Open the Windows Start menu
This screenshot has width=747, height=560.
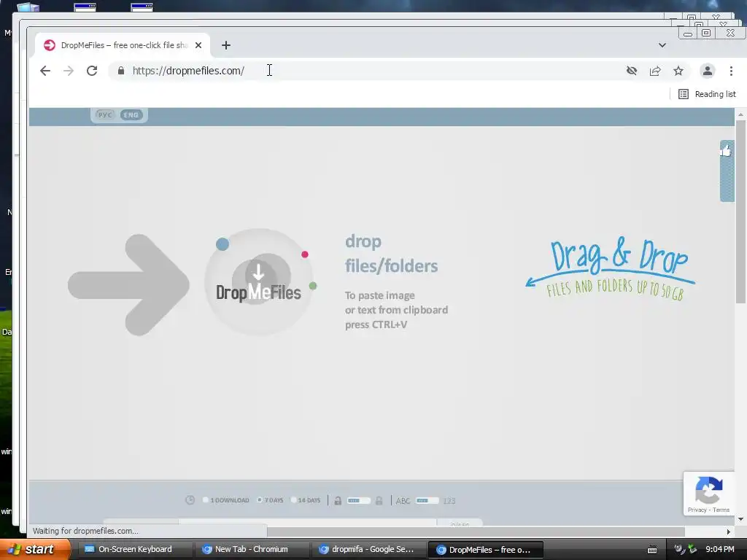[x=34, y=549]
